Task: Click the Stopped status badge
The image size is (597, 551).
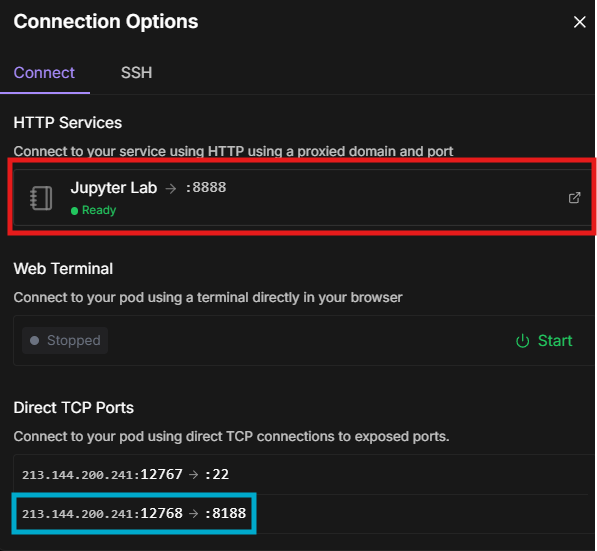Action: [65, 340]
